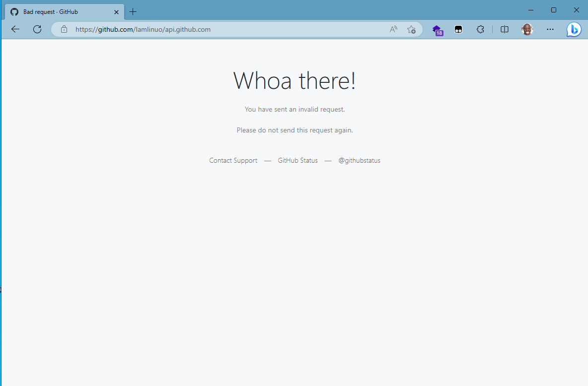
Task: Refresh the current page
Action: 37,29
